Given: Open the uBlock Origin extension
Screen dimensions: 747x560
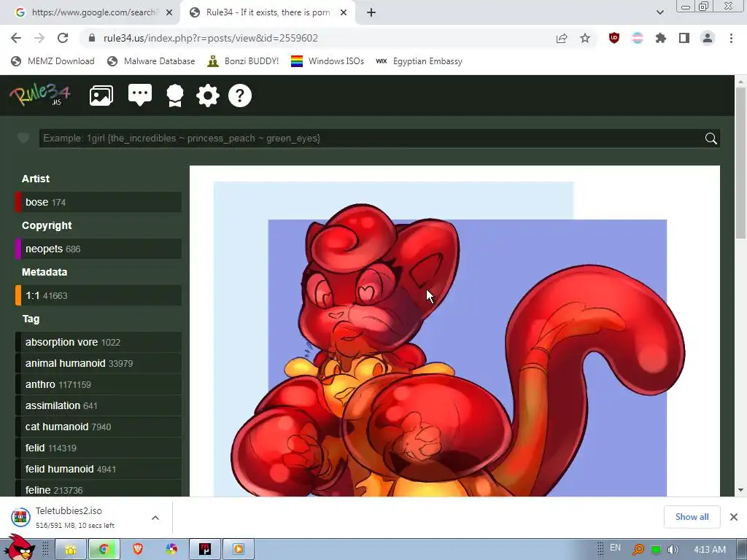Looking at the screenshot, I should click(x=614, y=38).
